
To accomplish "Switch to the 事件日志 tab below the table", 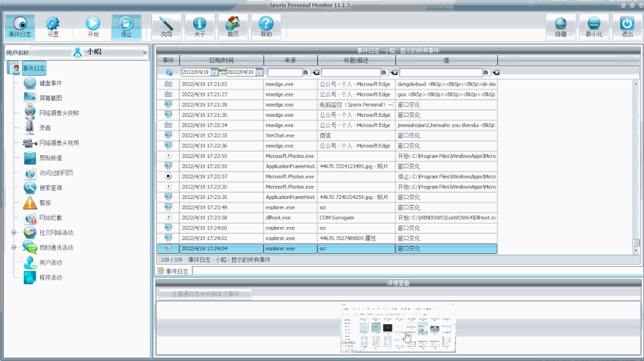I will (x=174, y=271).
